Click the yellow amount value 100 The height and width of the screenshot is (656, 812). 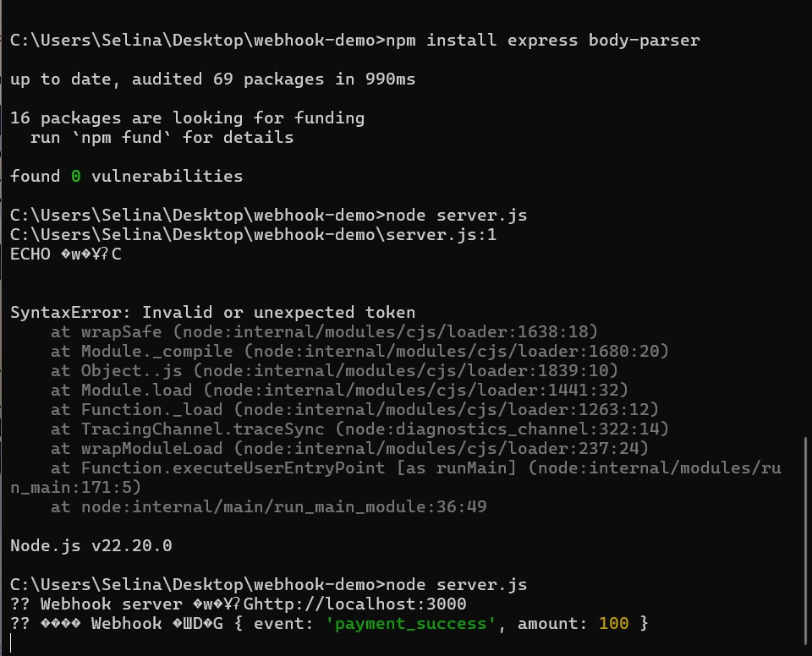(614, 623)
